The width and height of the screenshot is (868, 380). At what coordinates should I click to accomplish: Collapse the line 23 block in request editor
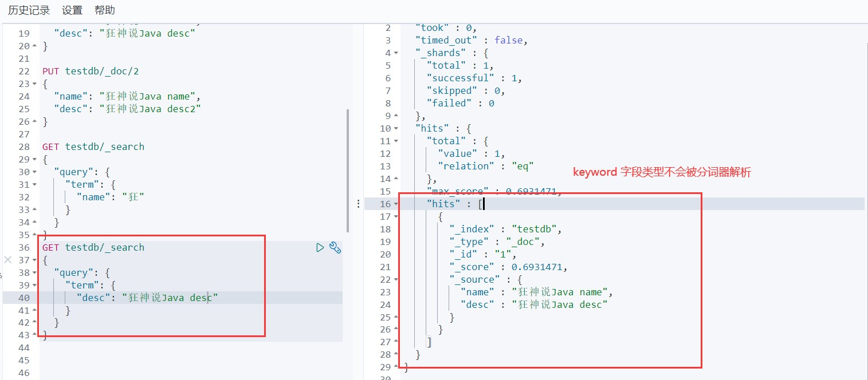click(x=34, y=84)
